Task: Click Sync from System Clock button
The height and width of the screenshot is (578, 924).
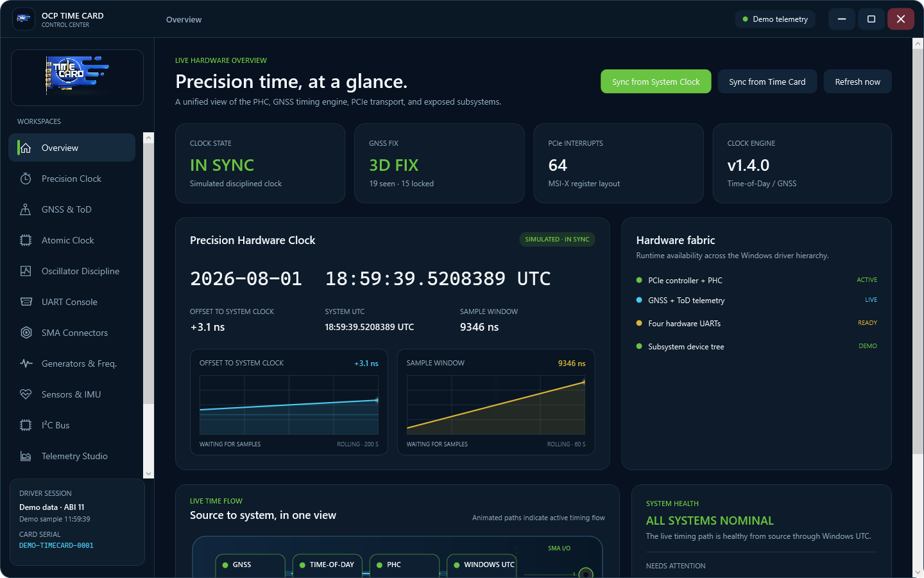Action: [x=656, y=82]
